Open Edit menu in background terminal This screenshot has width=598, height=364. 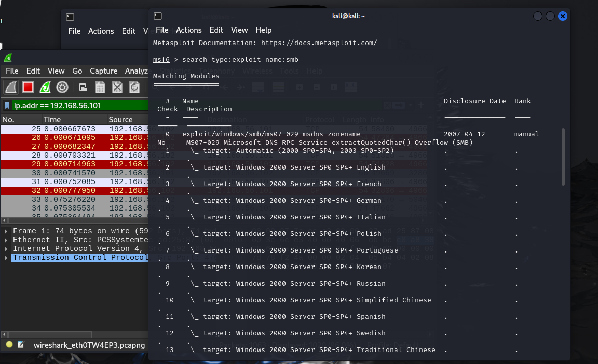(129, 31)
